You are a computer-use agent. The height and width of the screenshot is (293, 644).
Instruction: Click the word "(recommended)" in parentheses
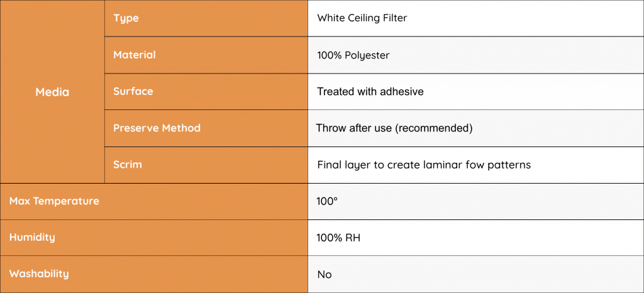click(435, 128)
